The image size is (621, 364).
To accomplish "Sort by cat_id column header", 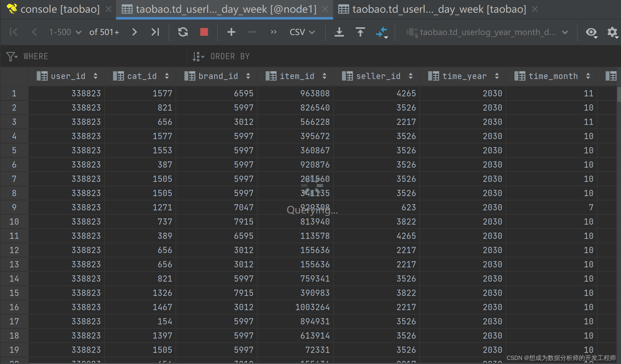I will click(141, 76).
